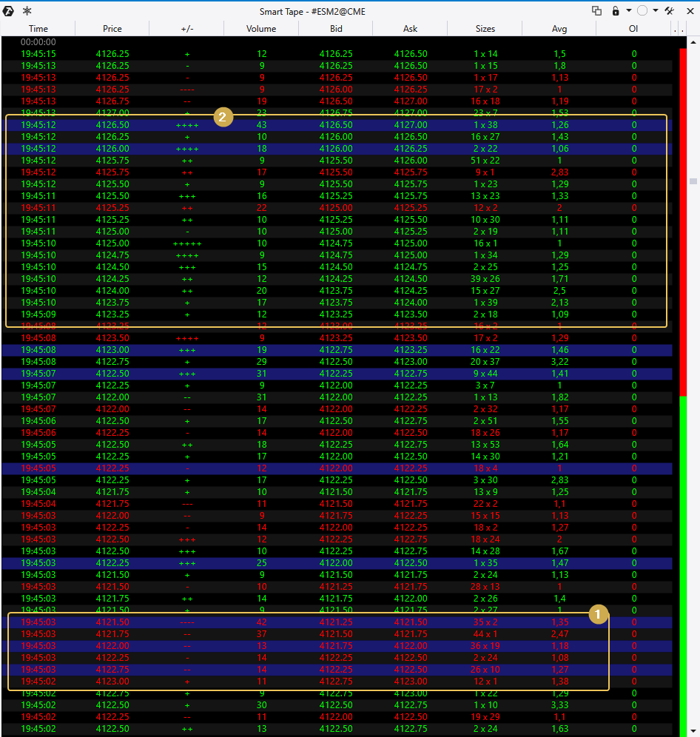
Task: Click the snowflake freeze tape icon
Action: point(27,11)
